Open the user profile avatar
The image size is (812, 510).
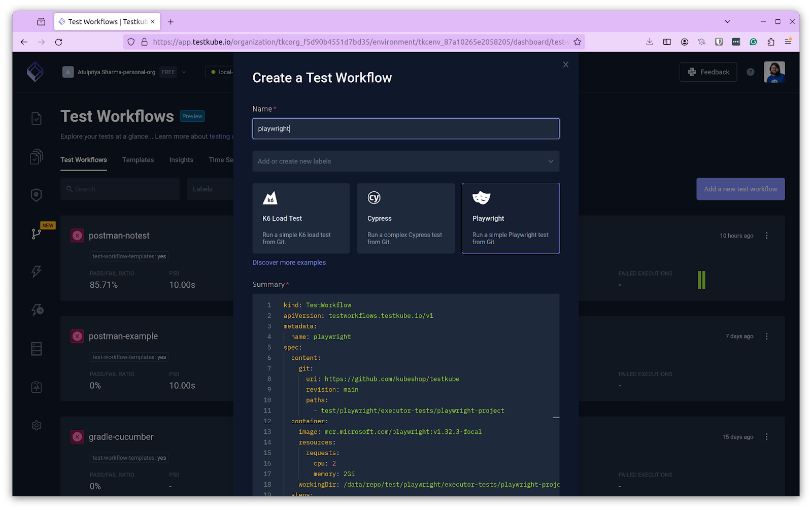click(774, 72)
